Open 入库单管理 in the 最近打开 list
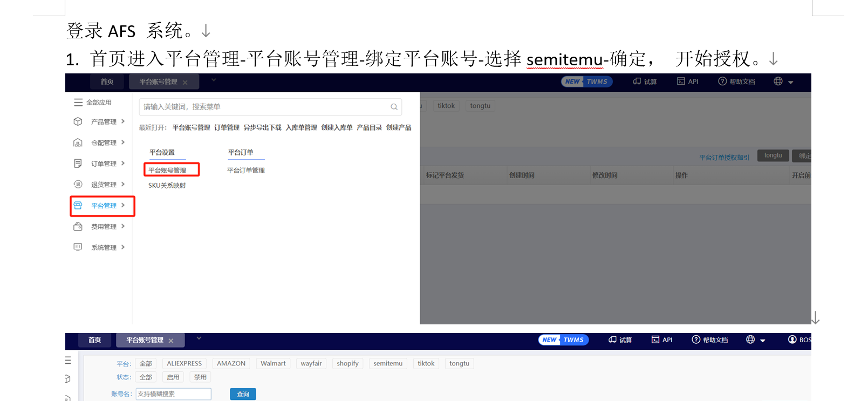 301,127
